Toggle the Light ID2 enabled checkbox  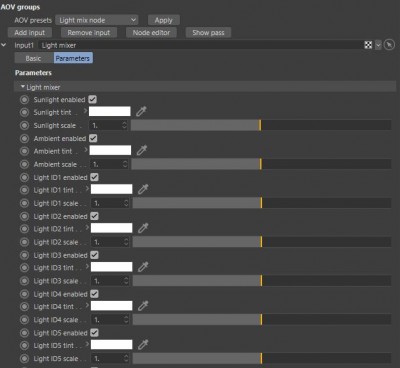pyautogui.click(x=95, y=216)
